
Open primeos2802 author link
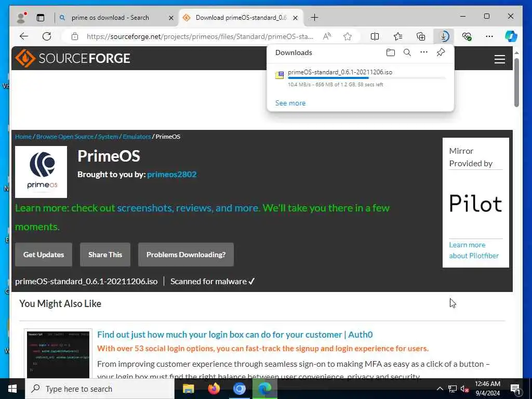[171, 175]
